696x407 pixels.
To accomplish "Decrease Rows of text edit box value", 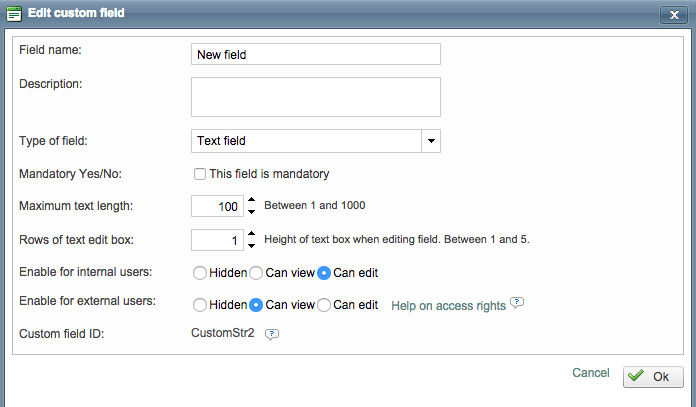I will [251, 246].
